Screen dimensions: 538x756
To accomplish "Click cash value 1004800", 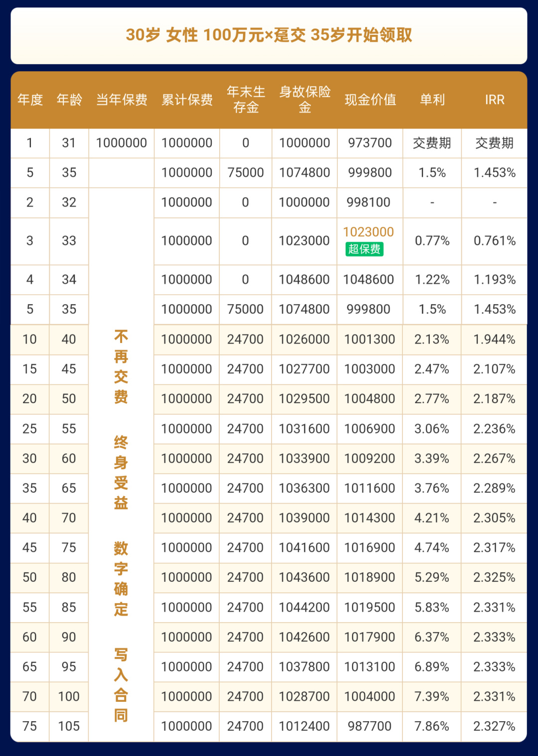I will tap(370, 399).
